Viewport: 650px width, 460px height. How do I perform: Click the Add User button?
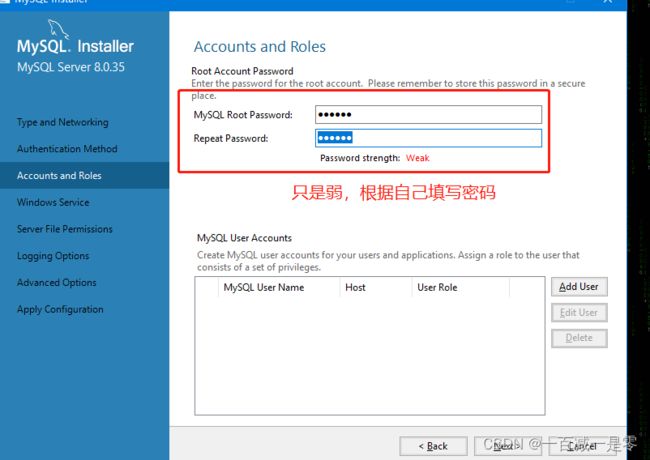579,287
